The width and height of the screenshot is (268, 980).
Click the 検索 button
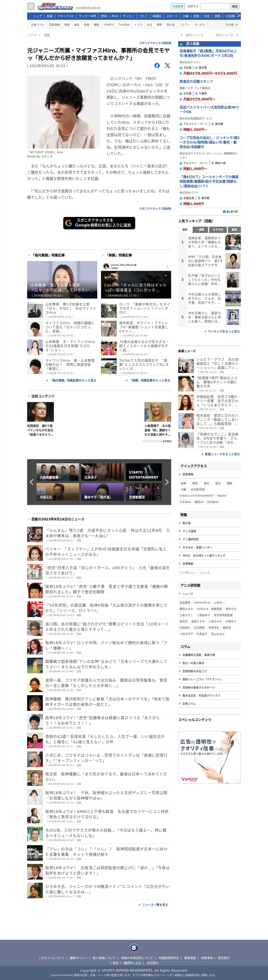235,6
